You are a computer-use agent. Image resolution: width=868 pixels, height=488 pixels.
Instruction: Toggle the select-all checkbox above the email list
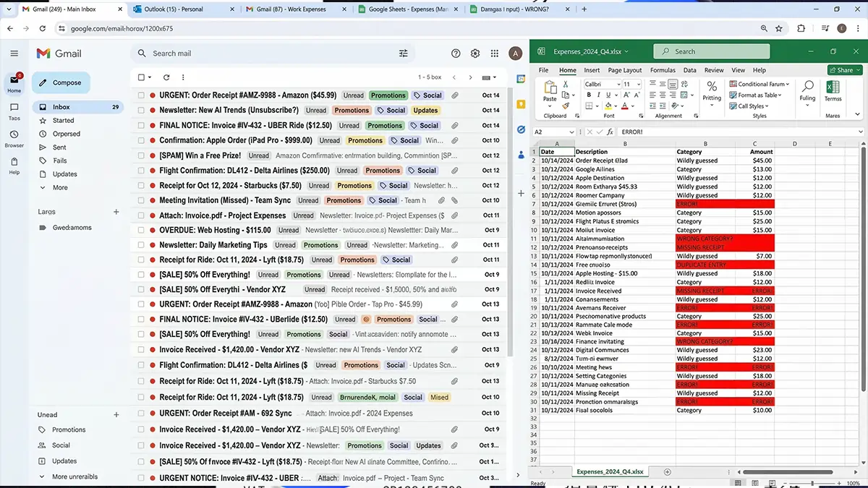140,77
